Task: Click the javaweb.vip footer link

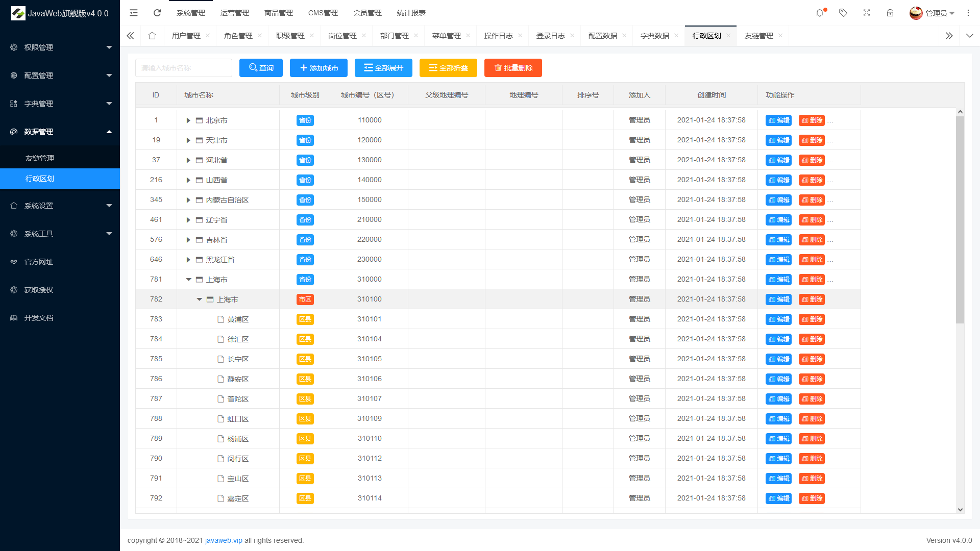Action: click(x=224, y=540)
